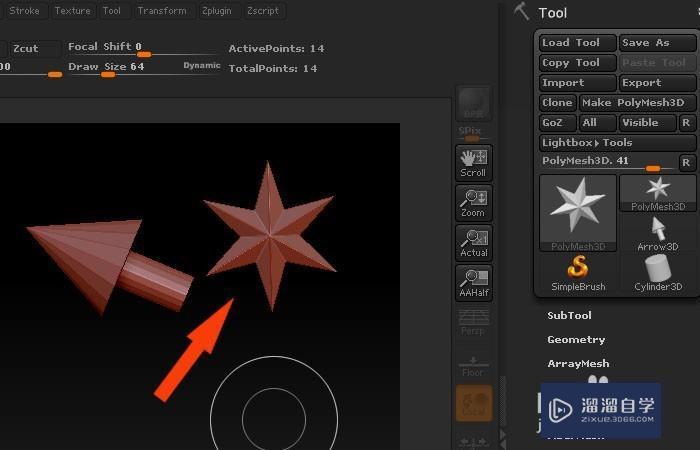Click the Import button
Image resolution: width=700 pixels, height=450 pixels.
coord(578,83)
